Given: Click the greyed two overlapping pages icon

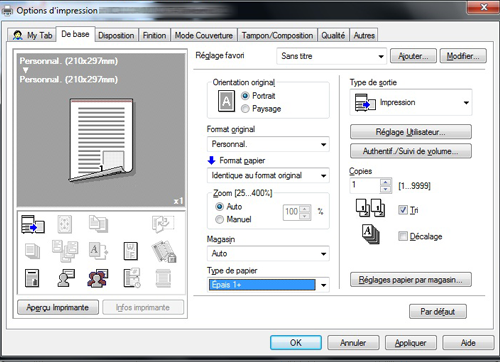Looking at the screenshot, I should click(98, 224).
